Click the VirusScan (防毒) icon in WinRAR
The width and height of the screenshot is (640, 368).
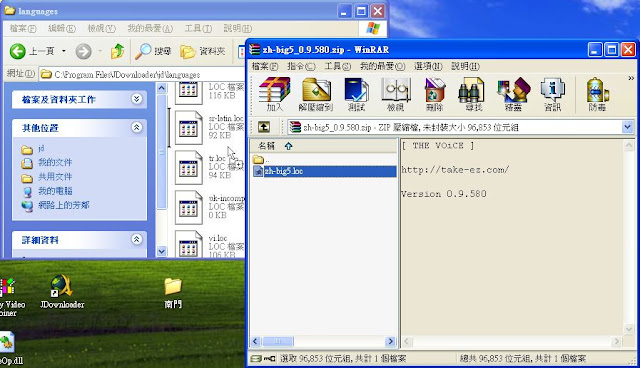(597, 95)
